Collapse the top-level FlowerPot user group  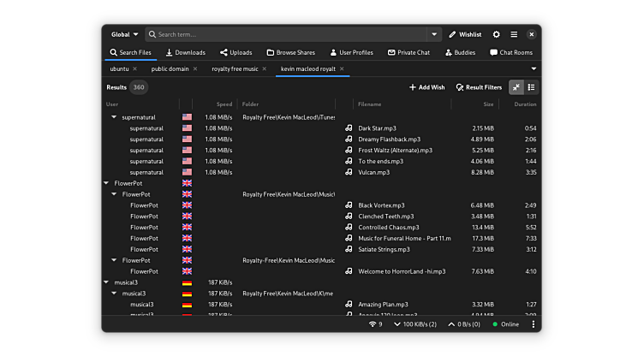tap(106, 183)
